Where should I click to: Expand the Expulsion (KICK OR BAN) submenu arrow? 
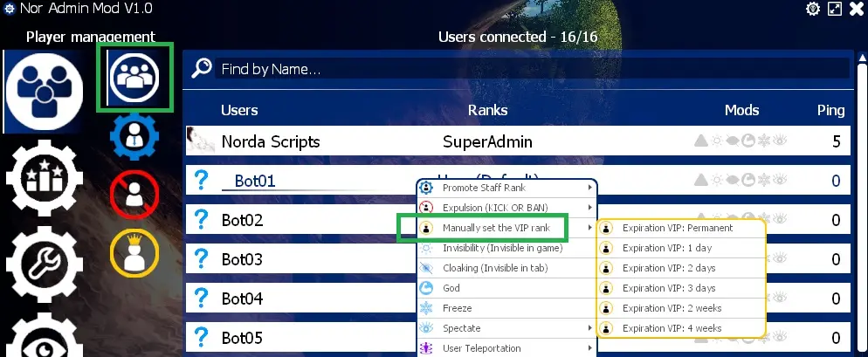click(590, 208)
